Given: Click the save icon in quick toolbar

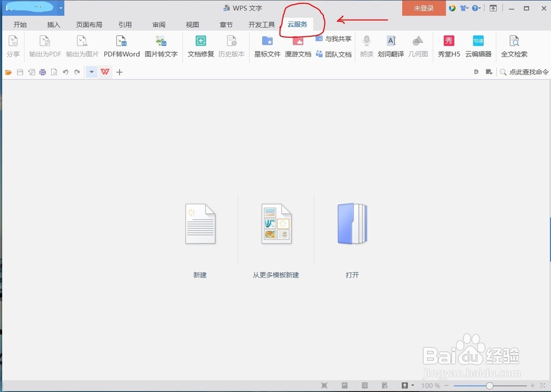Looking at the screenshot, I should (20, 72).
